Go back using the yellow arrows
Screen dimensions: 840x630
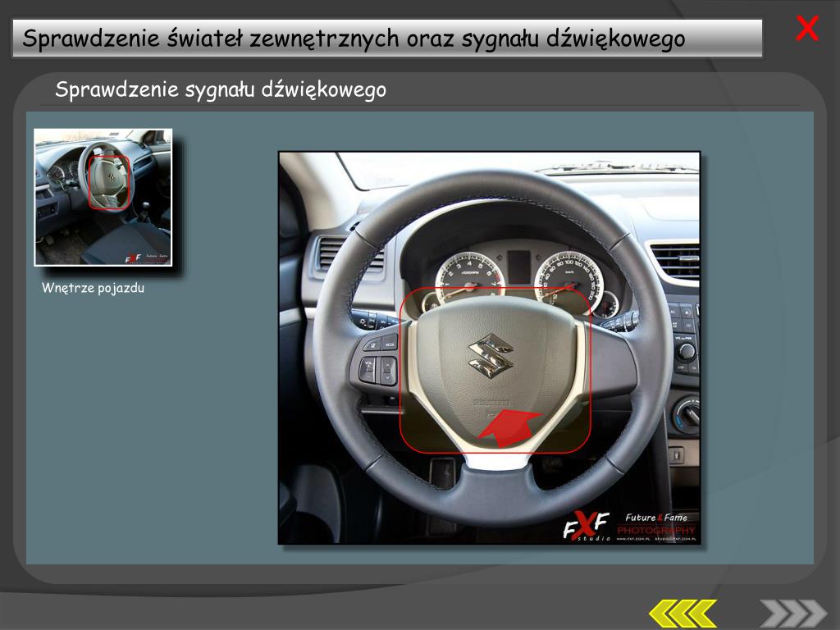[682, 613]
